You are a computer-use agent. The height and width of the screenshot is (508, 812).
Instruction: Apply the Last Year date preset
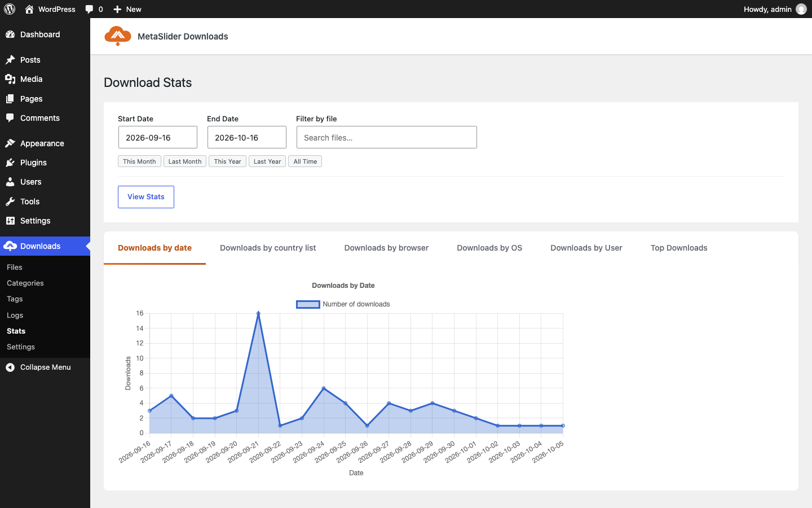click(267, 161)
